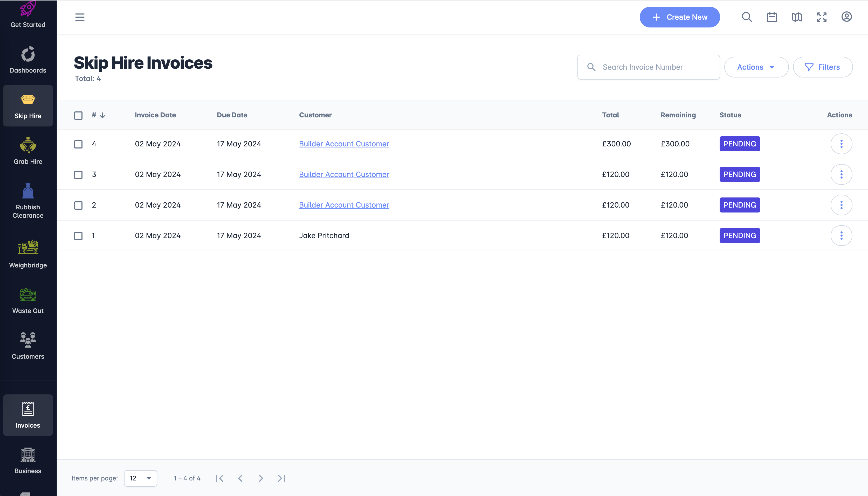This screenshot has height=496, width=868.
Task: Navigate to Weighbridge section
Action: (x=28, y=254)
